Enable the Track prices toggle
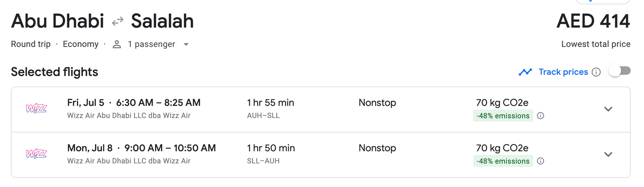This screenshot has width=644, height=187. pyautogui.click(x=620, y=71)
